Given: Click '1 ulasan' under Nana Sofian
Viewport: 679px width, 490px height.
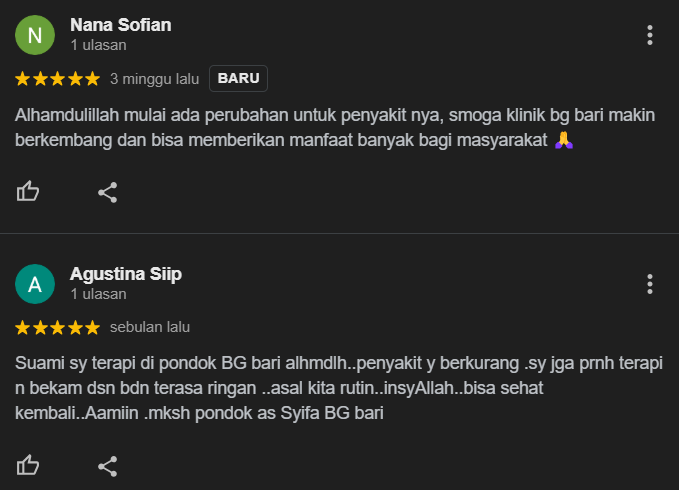Looking at the screenshot, I should coord(99,45).
